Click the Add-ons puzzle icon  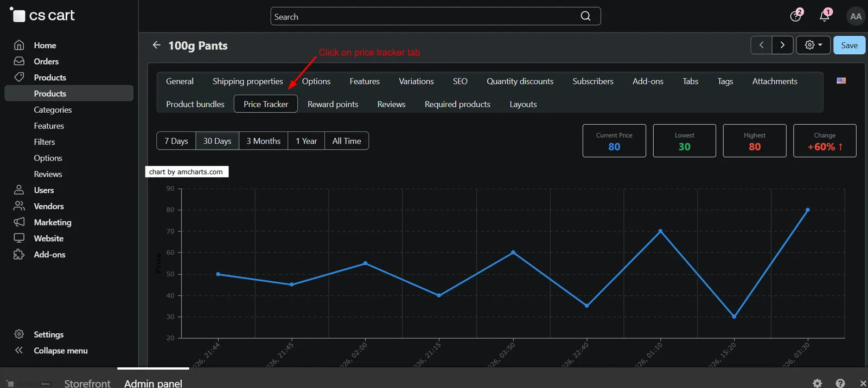pos(19,254)
